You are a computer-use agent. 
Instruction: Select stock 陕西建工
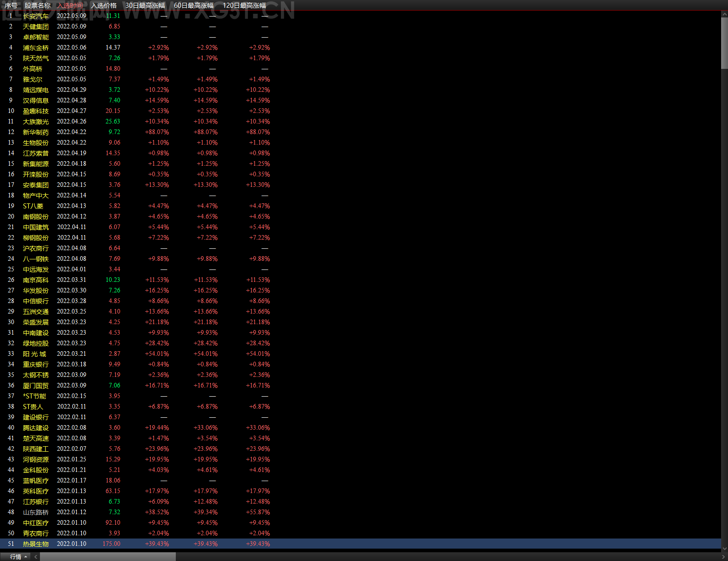click(x=36, y=449)
